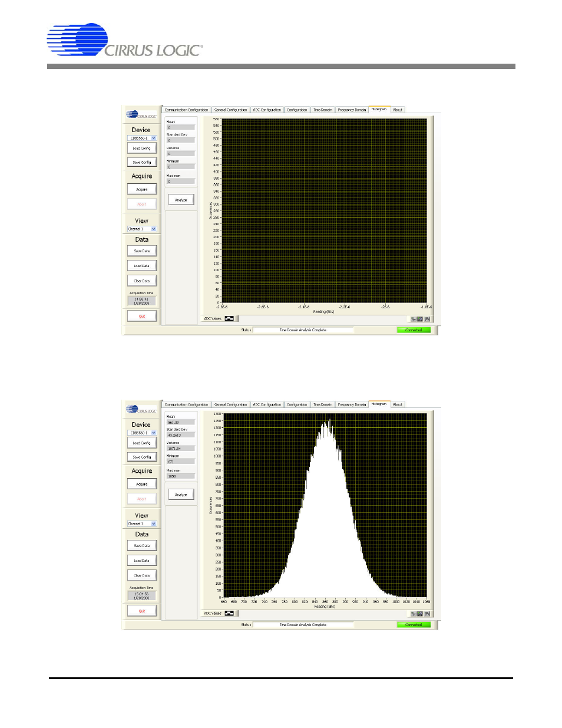
Task: Select the pan hand tool on the empty histogram
Action: 427,319
